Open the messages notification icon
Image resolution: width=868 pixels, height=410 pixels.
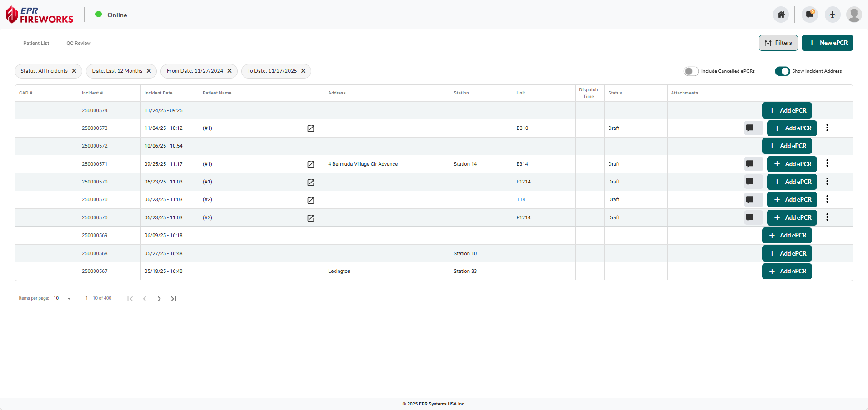point(809,15)
